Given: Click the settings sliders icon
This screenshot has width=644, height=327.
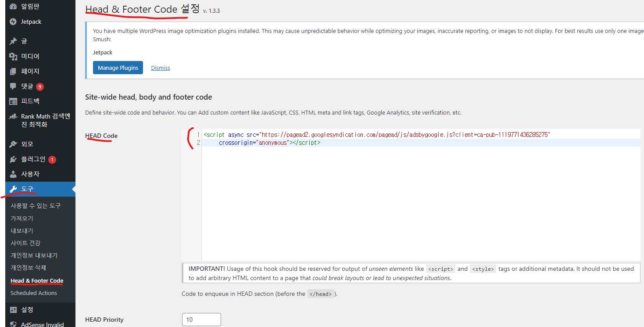Looking at the screenshot, I should [x=13, y=310].
